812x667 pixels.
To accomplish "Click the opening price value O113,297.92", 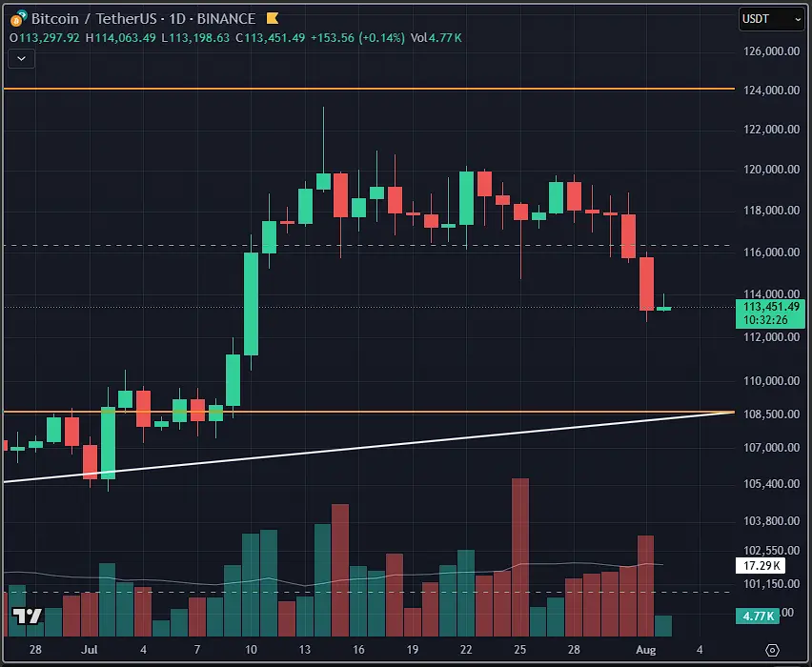I will [45, 38].
